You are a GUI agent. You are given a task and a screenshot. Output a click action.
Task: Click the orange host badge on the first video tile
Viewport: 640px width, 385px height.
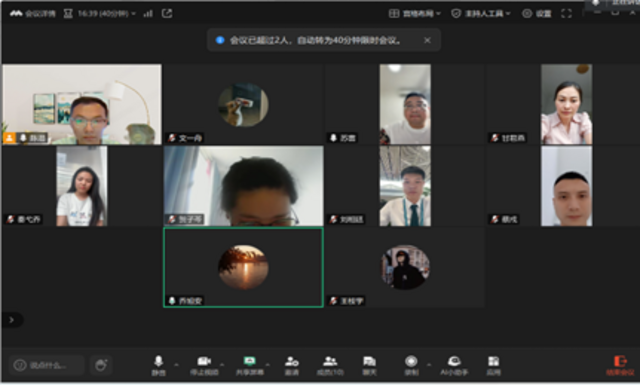[9, 138]
